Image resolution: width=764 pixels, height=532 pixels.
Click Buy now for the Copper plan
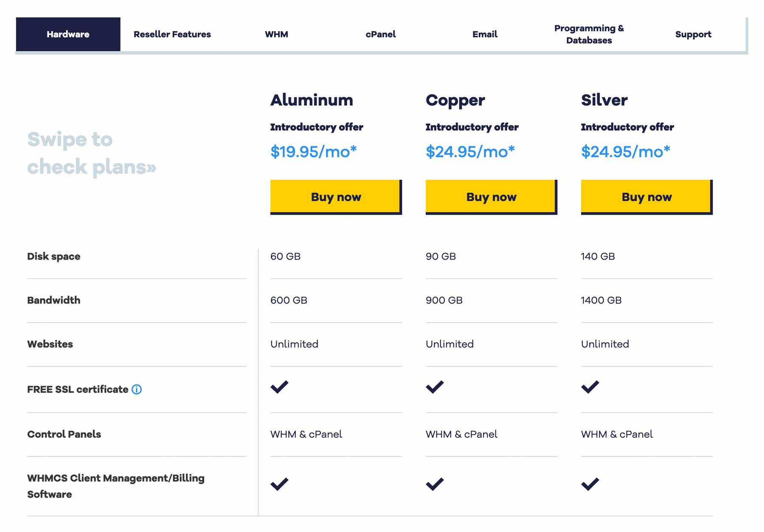tap(491, 196)
